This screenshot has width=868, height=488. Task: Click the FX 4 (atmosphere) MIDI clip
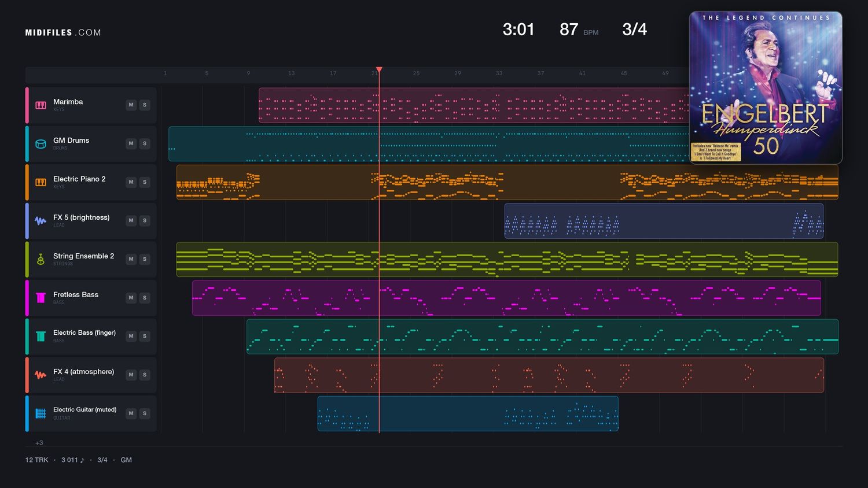(x=549, y=375)
